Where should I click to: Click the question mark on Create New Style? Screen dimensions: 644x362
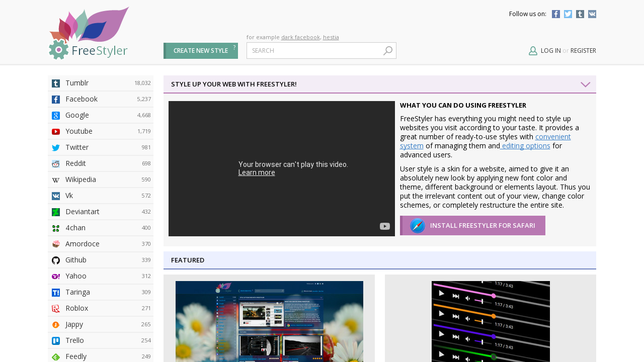(x=234, y=47)
